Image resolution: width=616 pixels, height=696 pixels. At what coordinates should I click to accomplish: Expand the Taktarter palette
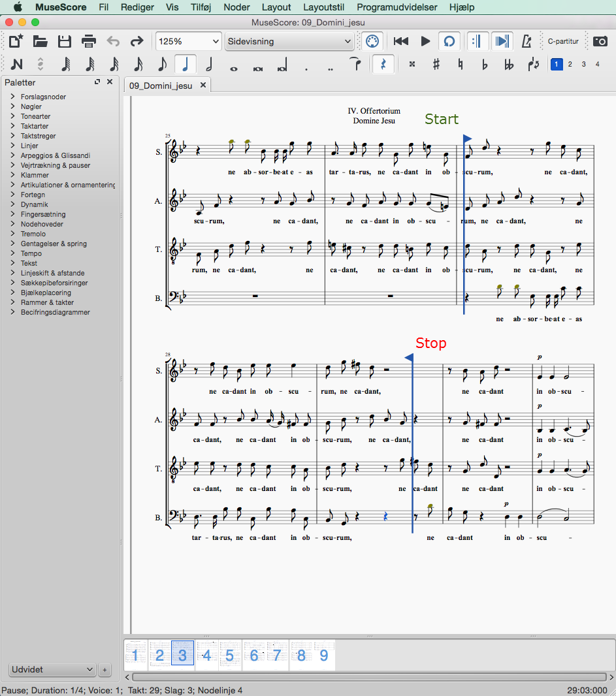13,126
